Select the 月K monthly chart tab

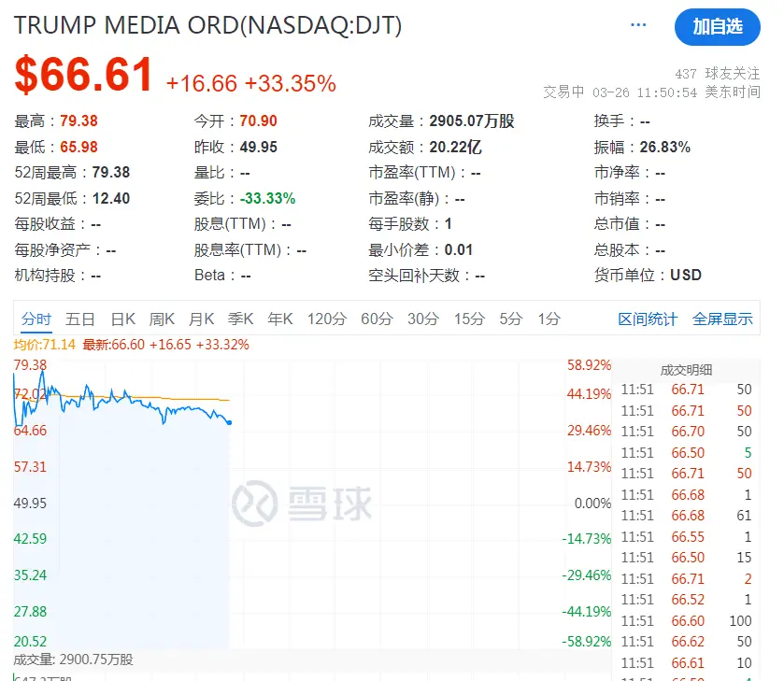point(202,319)
